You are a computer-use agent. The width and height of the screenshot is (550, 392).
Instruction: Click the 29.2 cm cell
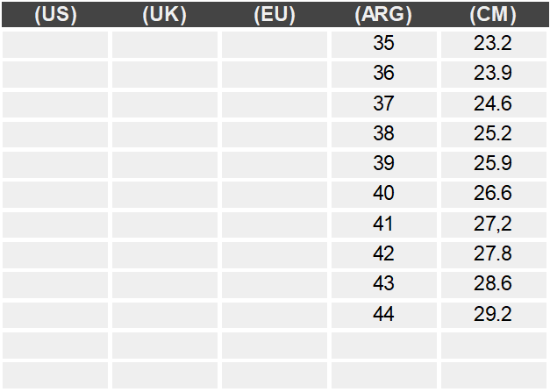point(494,315)
